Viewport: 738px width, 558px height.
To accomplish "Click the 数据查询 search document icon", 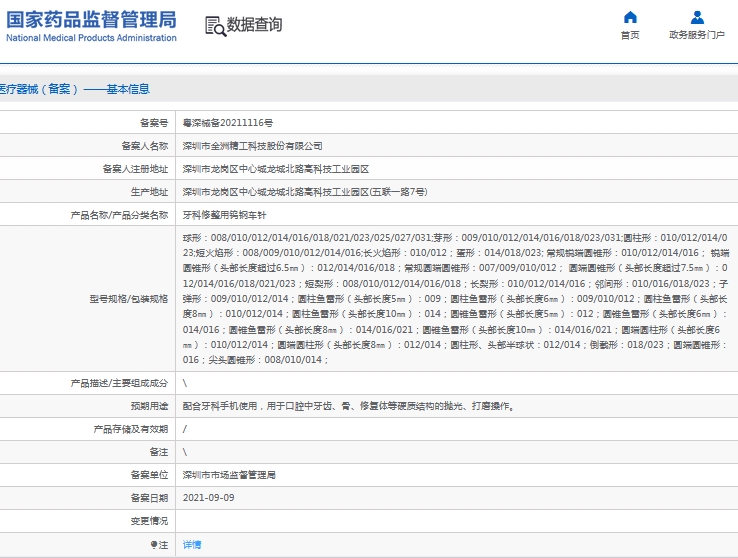I will click(x=216, y=26).
